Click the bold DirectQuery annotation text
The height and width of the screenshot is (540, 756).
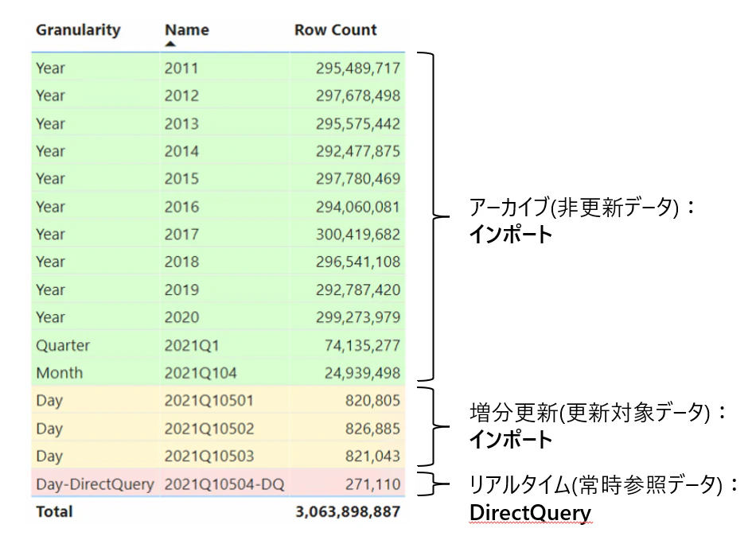pyautogui.click(x=530, y=513)
